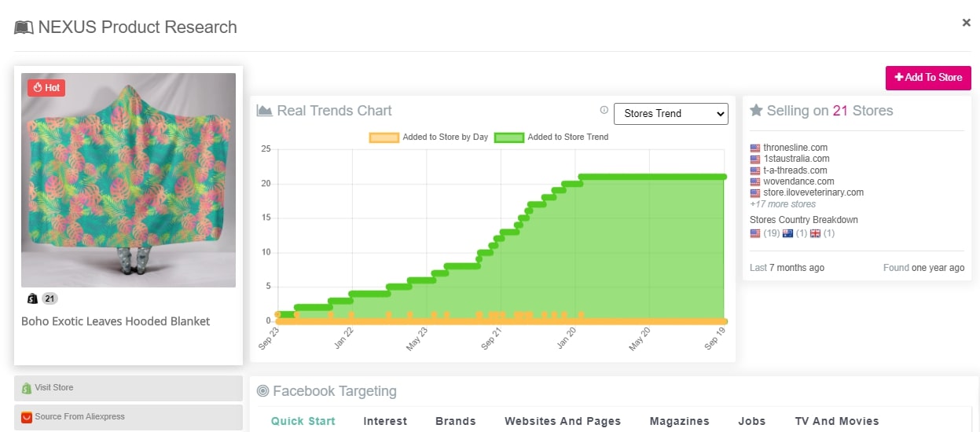Click the Shopify store count badge icon

pyautogui.click(x=32, y=298)
